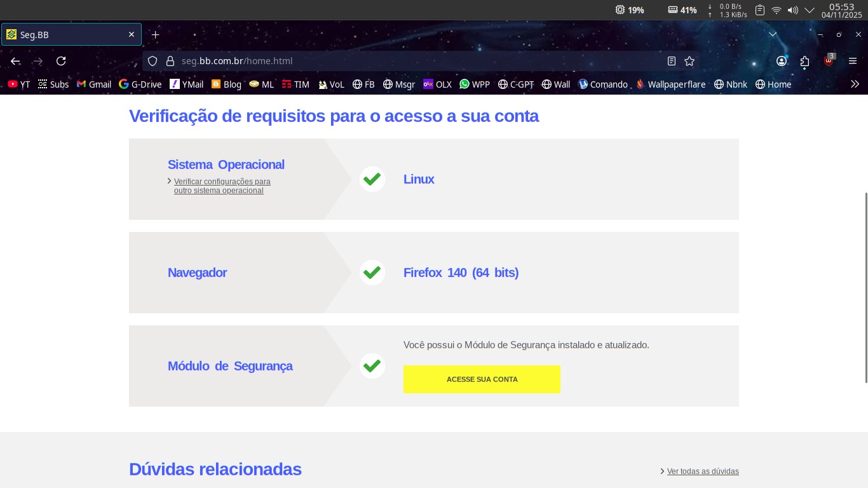
Task: Click the tracking protection shield icon
Action: pyautogui.click(x=153, y=61)
